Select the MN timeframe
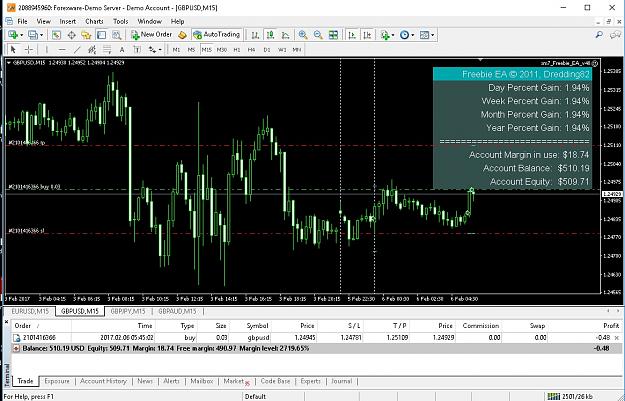The height and width of the screenshot is (401, 625). coord(297,50)
